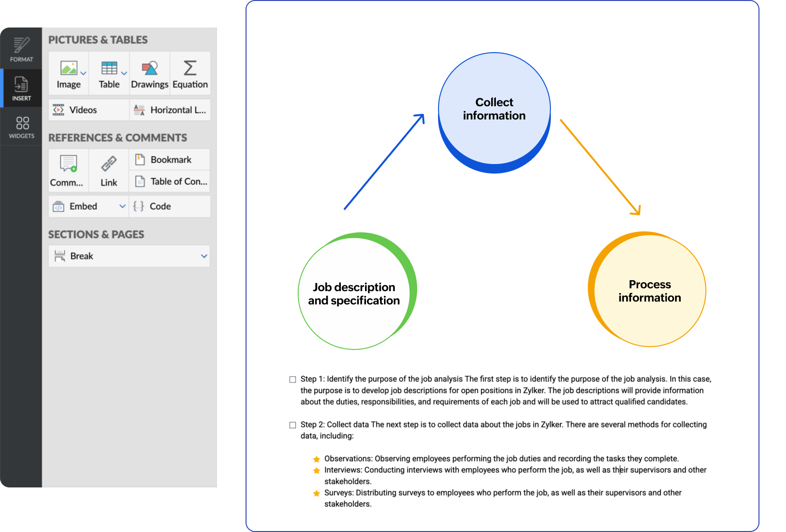Check the Step 2 checkbox
The height and width of the screenshot is (532, 786).
coord(292,425)
